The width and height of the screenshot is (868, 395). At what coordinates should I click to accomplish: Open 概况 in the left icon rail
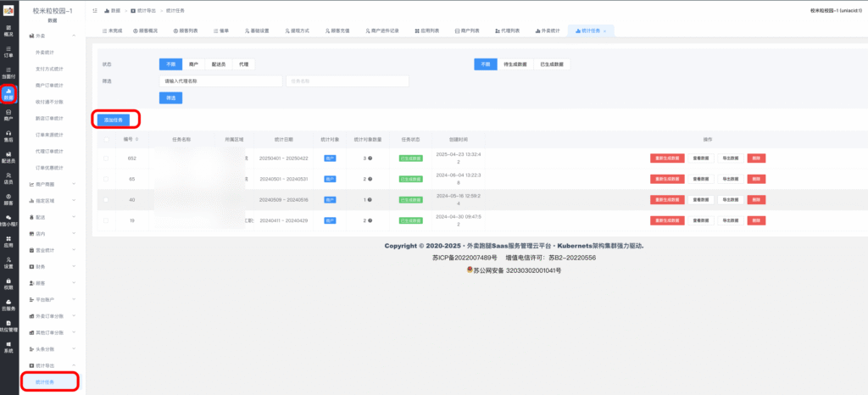tap(8, 30)
